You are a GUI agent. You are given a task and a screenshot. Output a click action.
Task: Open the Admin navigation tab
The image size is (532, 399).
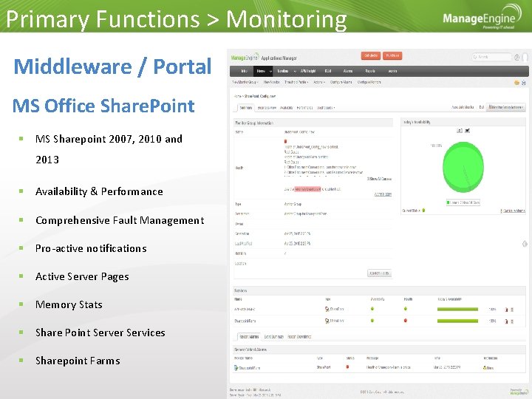[x=392, y=71]
